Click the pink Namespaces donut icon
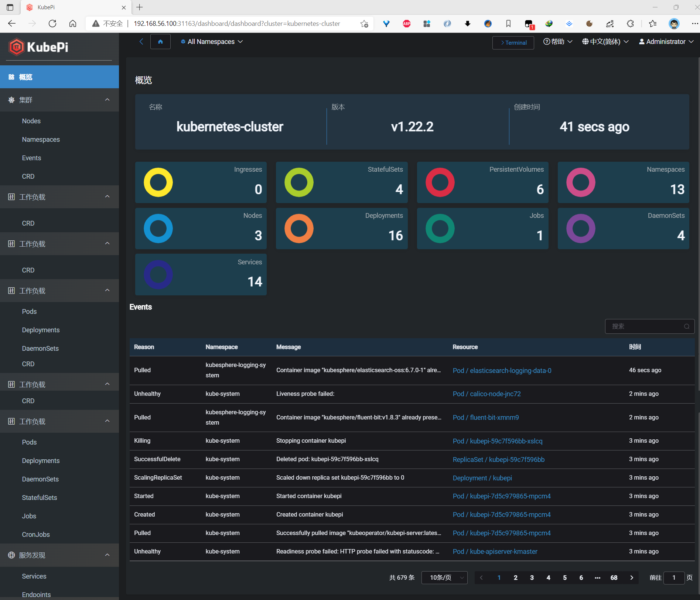The height and width of the screenshot is (600, 700). [x=581, y=182]
